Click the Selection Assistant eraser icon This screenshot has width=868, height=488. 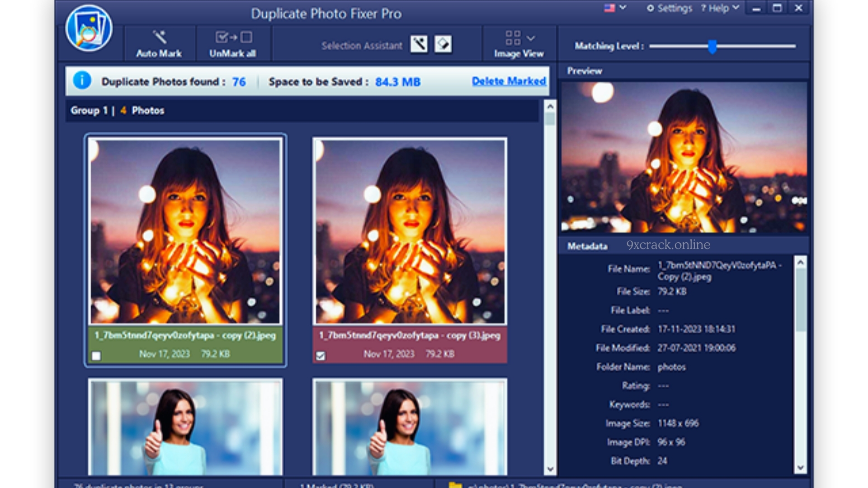coord(443,44)
